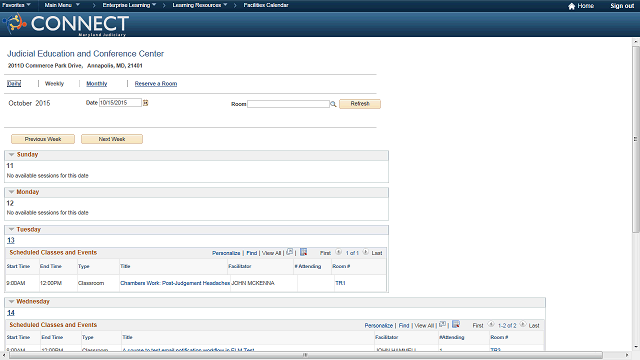Click Tuesday grid zoom popup icon

(x=289, y=252)
